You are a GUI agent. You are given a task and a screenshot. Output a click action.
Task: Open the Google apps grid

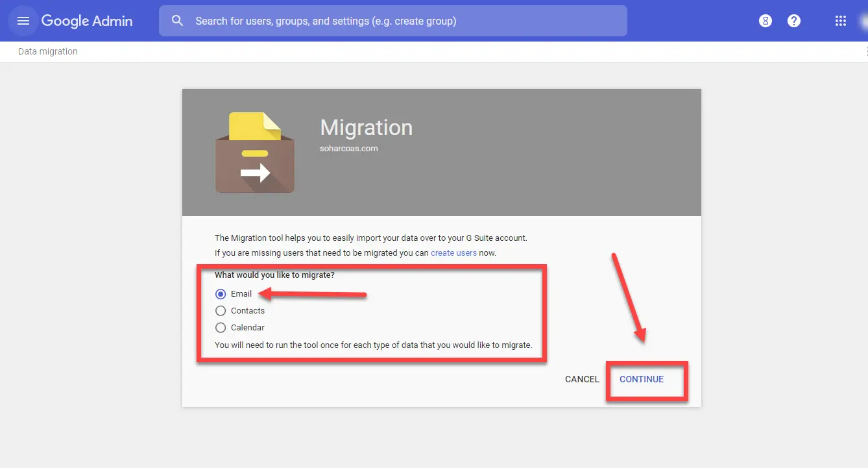pyautogui.click(x=841, y=21)
